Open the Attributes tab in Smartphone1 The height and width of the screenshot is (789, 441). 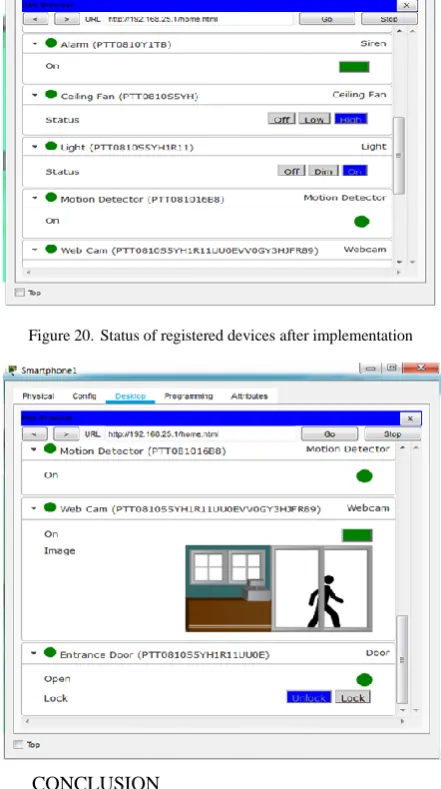pyautogui.click(x=249, y=396)
